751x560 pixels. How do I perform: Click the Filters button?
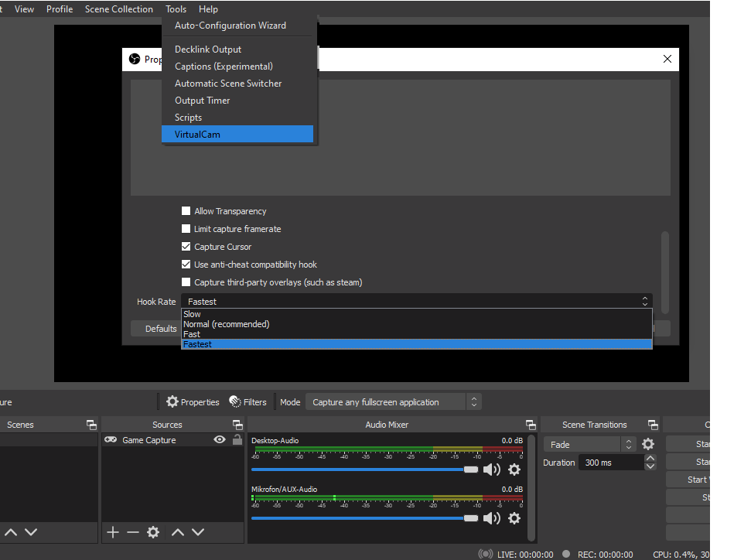tap(247, 402)
